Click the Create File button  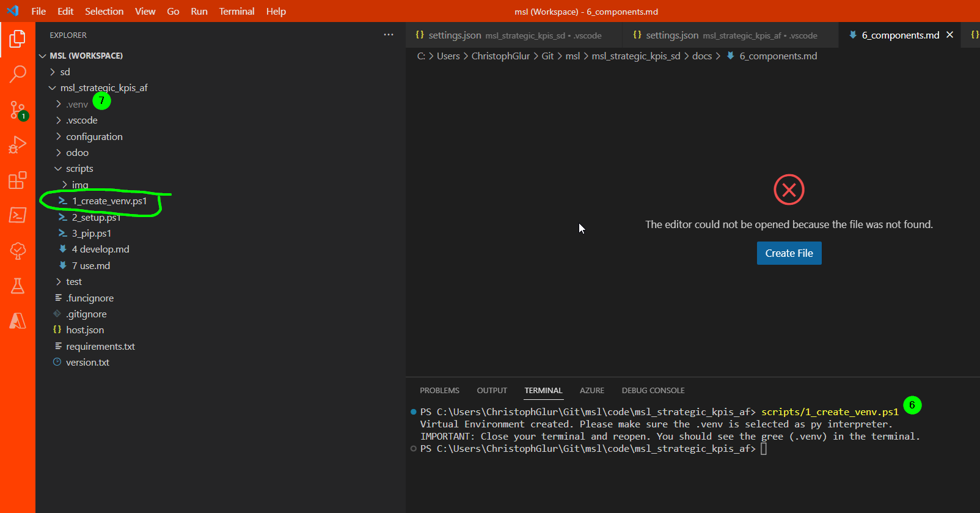pos(789,253)
